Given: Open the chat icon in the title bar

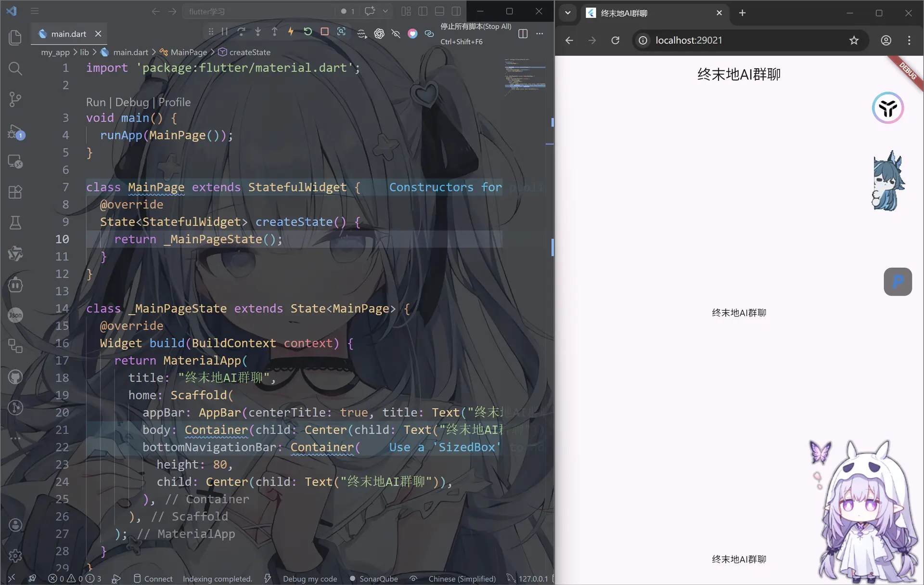Looking at the screenshot, I should [x=370, y=11].
